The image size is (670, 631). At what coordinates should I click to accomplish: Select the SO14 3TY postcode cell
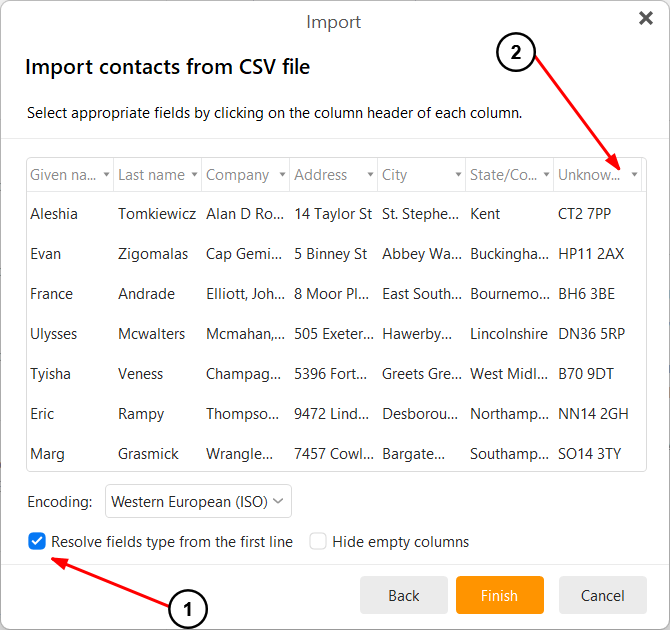[x=589, y=454]
